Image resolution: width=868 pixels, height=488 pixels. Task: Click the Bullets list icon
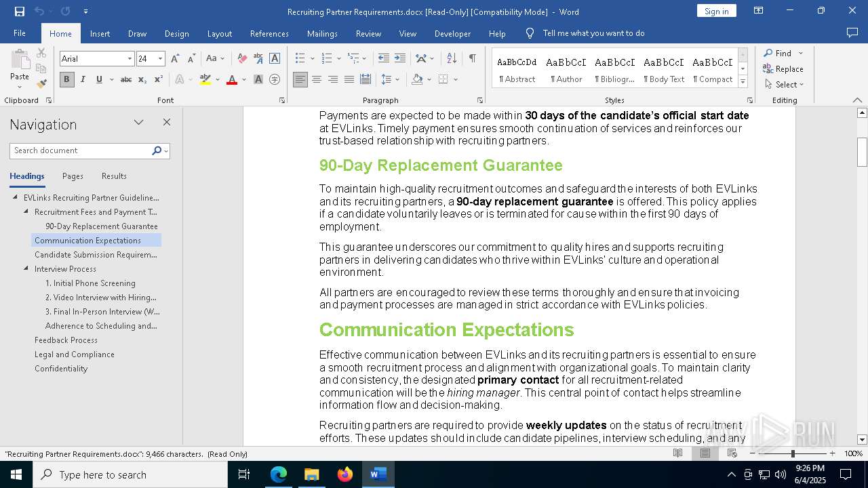pyautogui.click(x=300, y=59)
